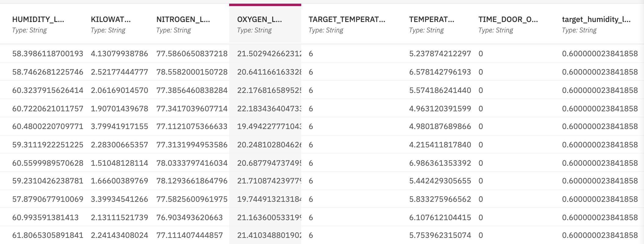Click nitrogen cell 76.903493620663
Screen dimensions: 644x244
coord(189,217)
